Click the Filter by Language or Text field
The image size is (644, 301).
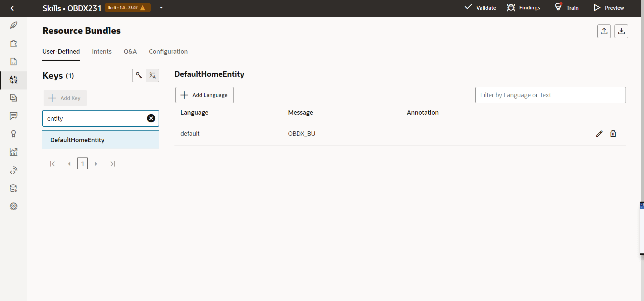click(x=550, y=95)
